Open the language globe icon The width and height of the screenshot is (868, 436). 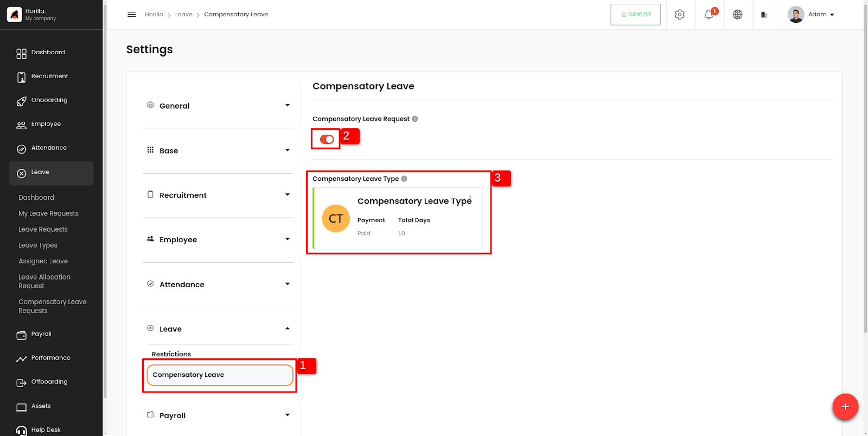click(x=737, y=15)
